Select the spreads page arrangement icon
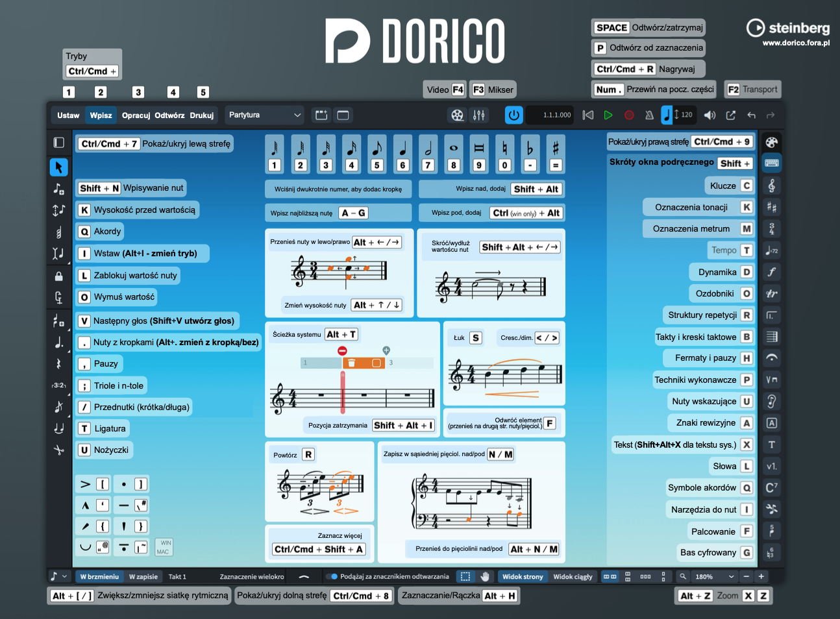840x619 pixels. 610,576
